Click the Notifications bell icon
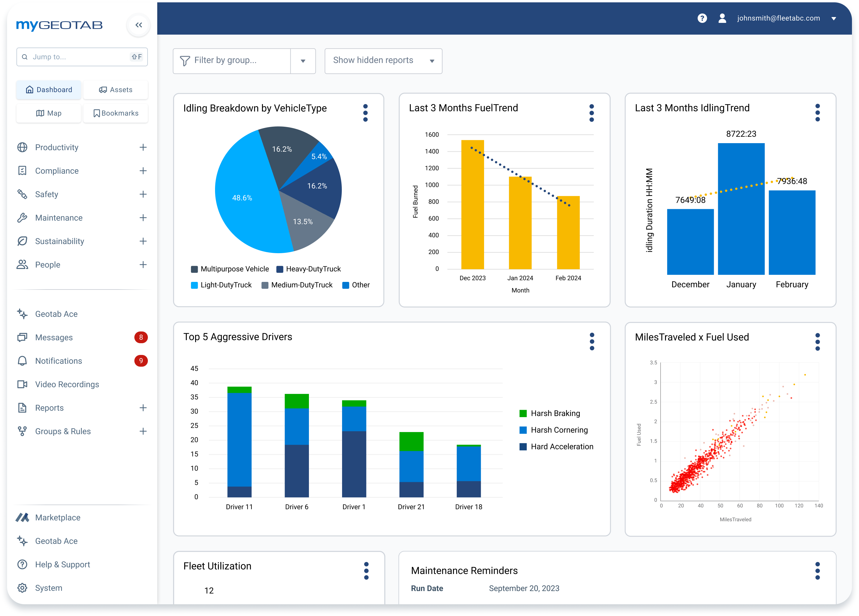Screen dimensions: 859x616 pyautogui.click(x=22, y=361)
